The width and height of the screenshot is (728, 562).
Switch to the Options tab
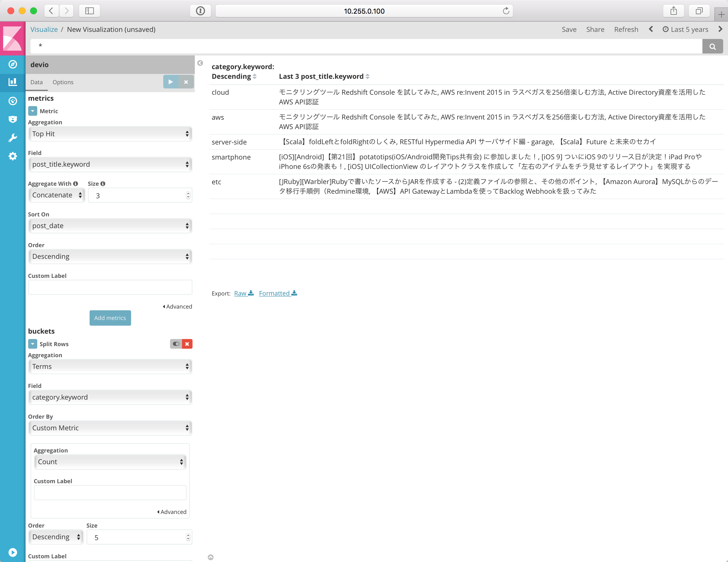63,82
